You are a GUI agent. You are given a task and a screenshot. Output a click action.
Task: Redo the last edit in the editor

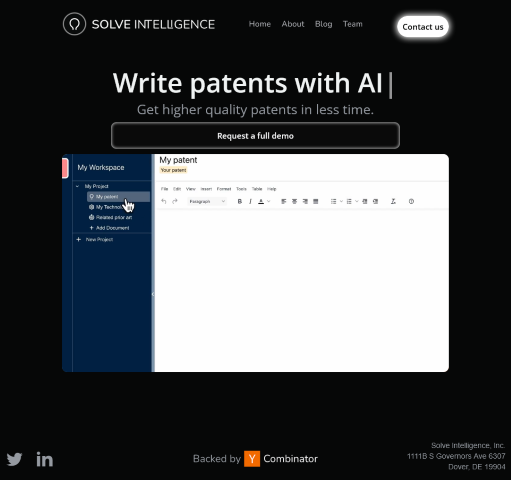click(x=175, y=201)
